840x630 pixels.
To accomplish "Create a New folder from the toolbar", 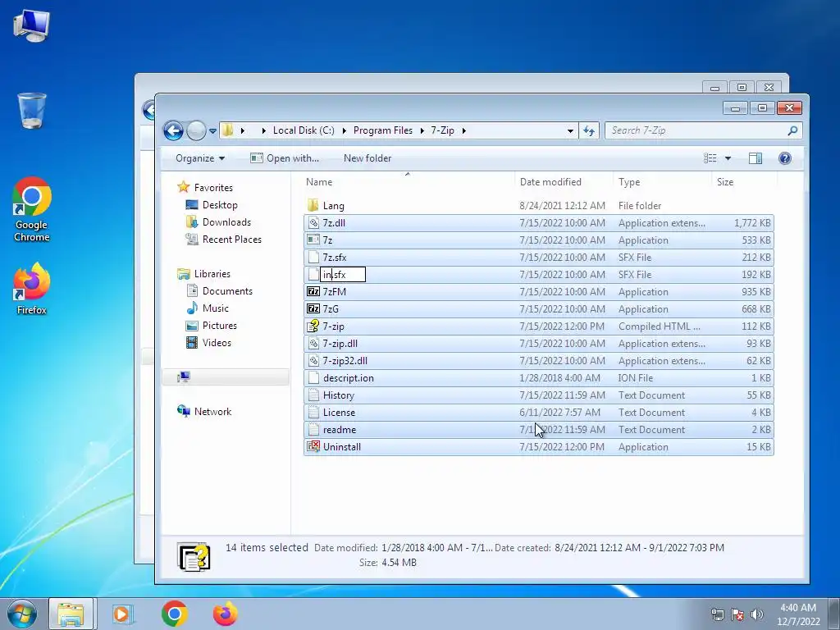I will coord(367,158).
